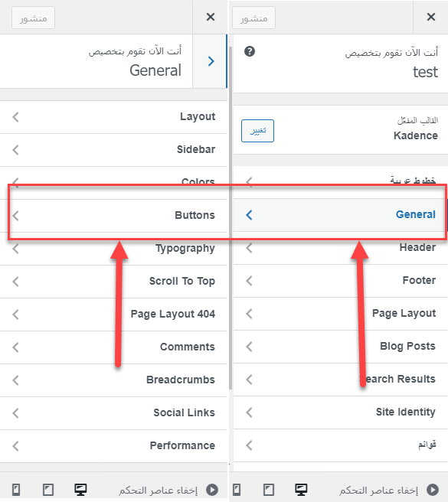Open the Performance settings item

[x=113, y=445]
